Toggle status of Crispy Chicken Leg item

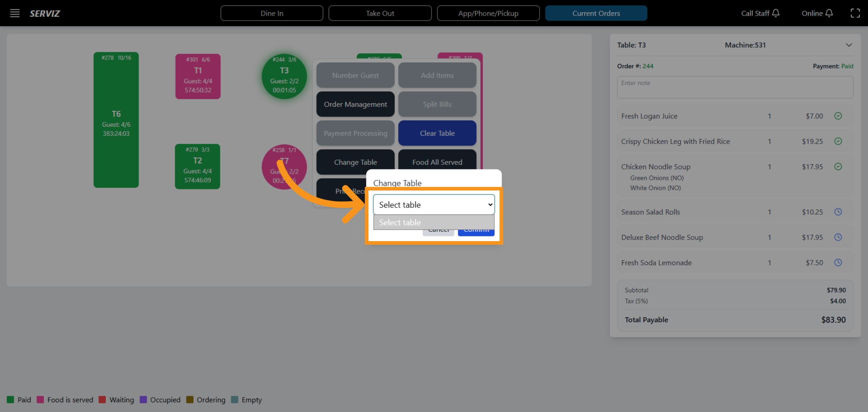click(x=838, y=141)
